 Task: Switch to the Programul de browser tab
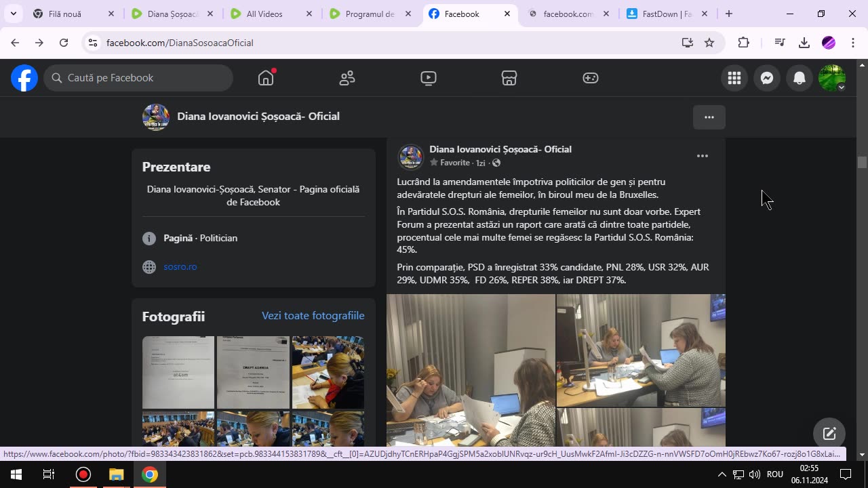pyautogui.click(x=370, y=14)
